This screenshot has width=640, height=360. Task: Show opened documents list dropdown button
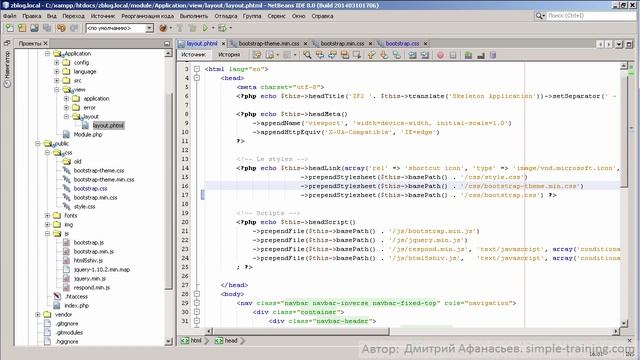619,44
